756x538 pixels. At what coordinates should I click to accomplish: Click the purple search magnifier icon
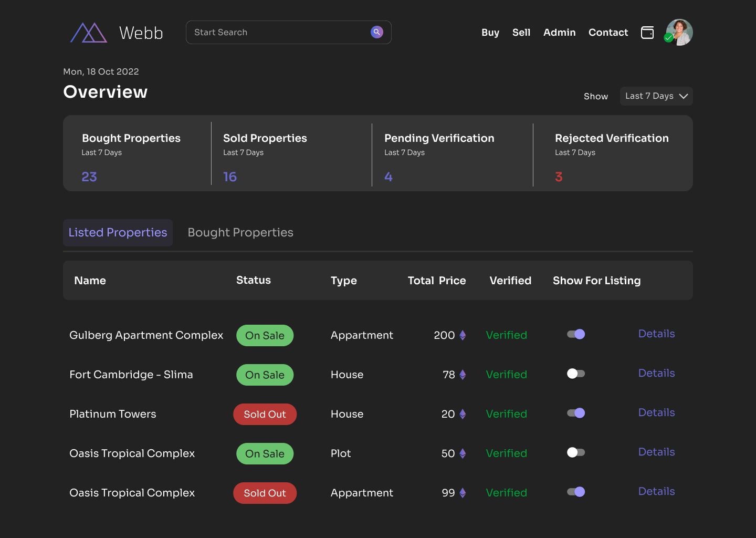(x=376, y=32)
